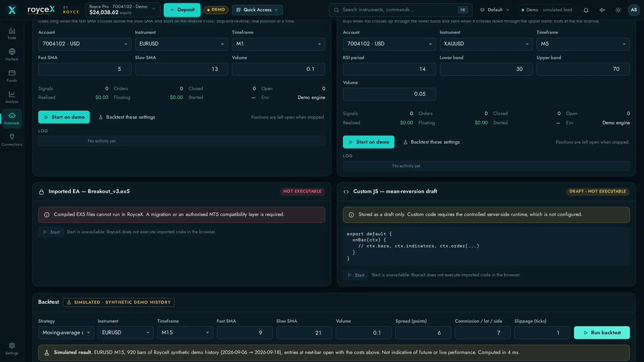The width and height of the screenshot is (644, 362).
Task: Click the info icon in EX5 warning
Action: point(47,215)
